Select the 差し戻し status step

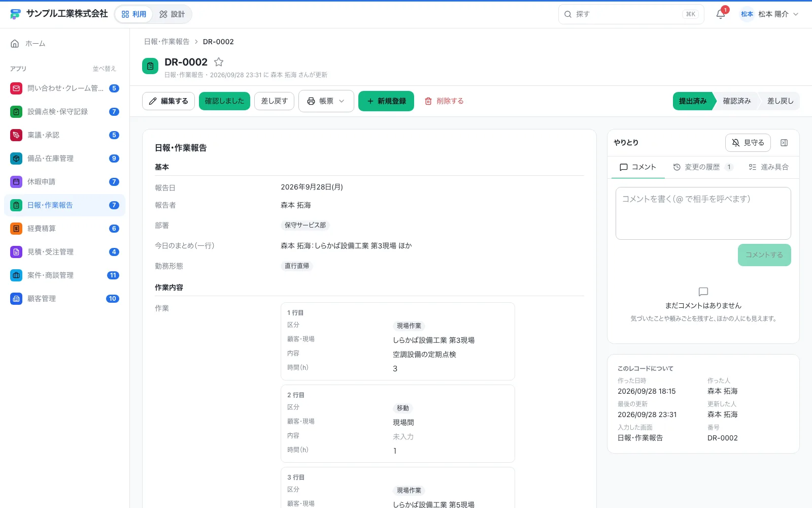coord(780,101)
